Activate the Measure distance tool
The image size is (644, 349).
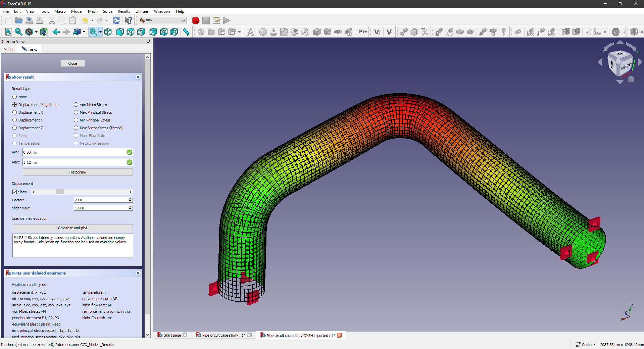[x=186, y=32]
